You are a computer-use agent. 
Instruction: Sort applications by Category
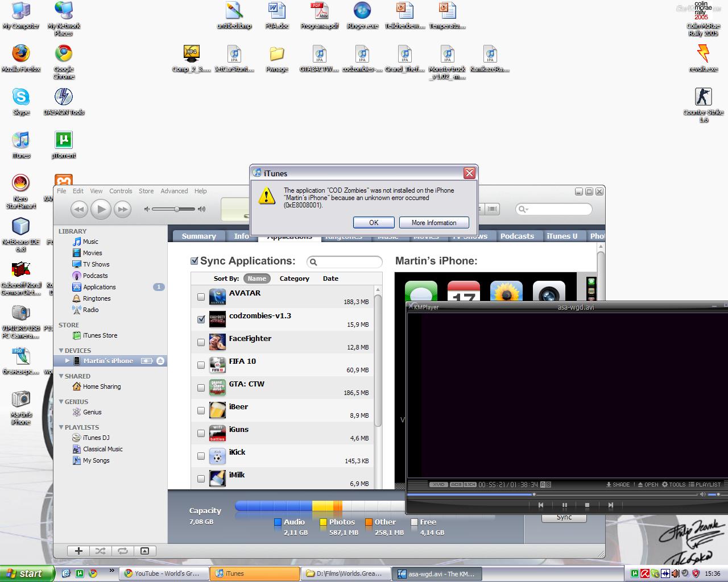(295, 278)
